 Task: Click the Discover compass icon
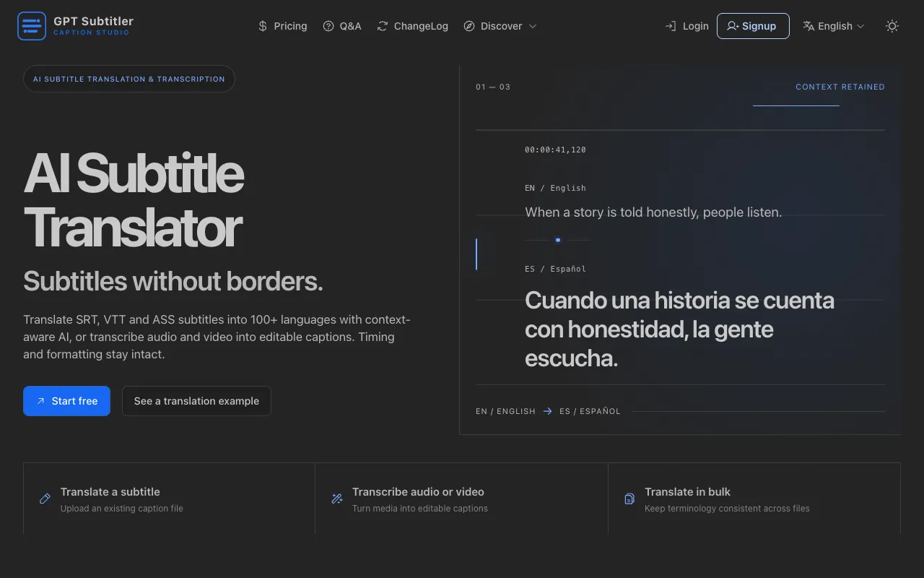469,26
